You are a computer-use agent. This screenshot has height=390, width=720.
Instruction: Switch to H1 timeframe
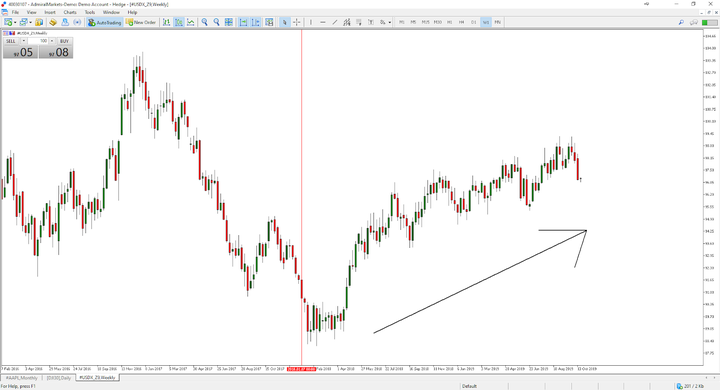450,22
